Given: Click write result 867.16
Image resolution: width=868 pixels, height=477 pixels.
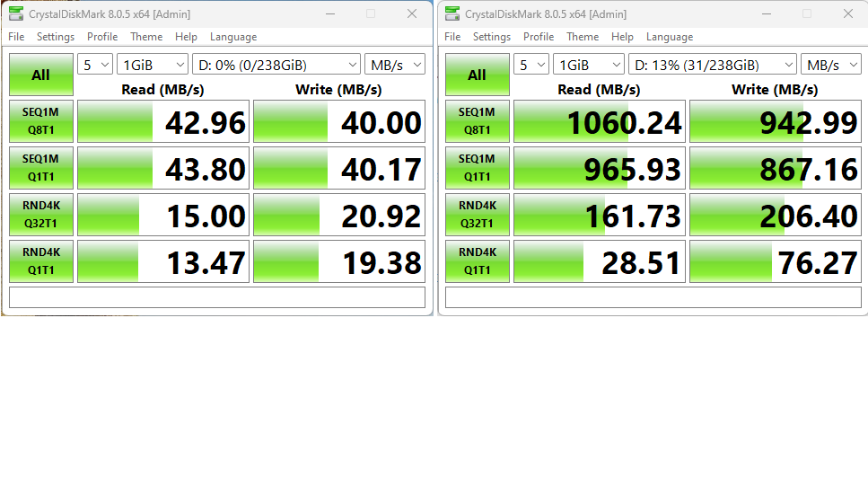Looking at the screenshot, I should pos(776,168).
